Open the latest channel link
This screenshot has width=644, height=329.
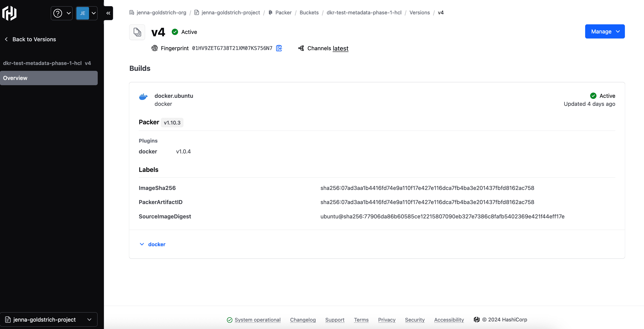(x=340, y=48)
